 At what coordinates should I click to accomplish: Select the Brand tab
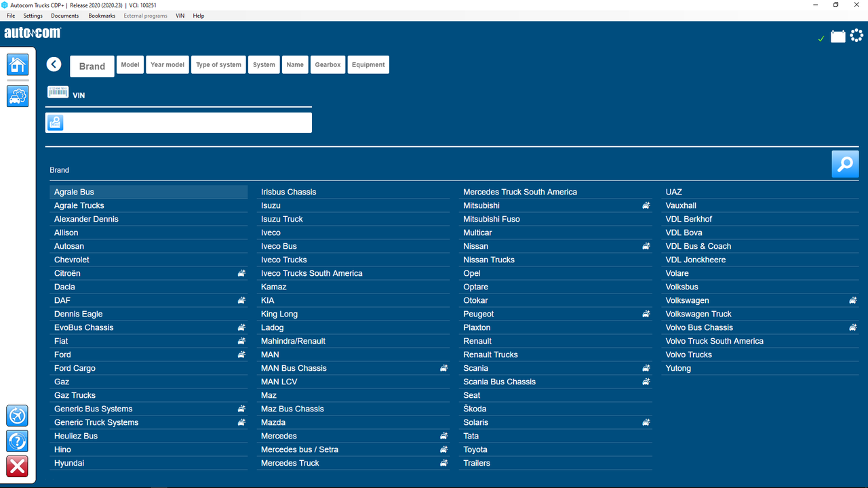click(92, 66)
